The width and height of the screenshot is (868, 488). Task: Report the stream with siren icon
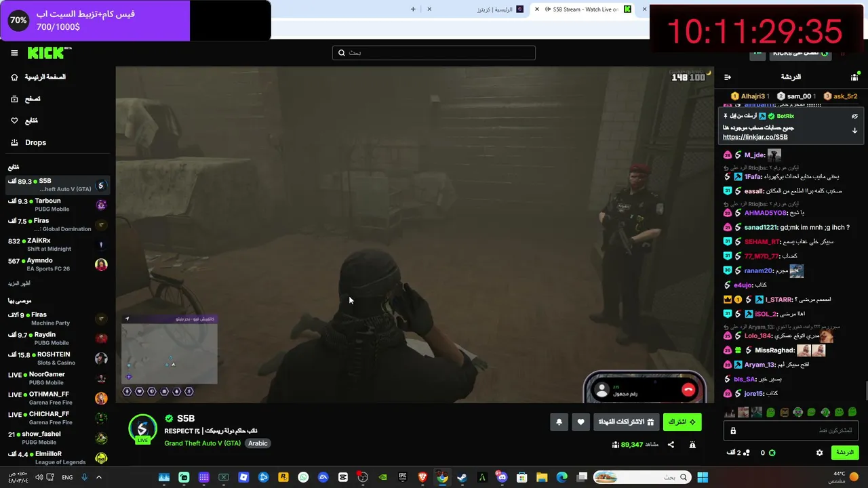click(692, 445)
